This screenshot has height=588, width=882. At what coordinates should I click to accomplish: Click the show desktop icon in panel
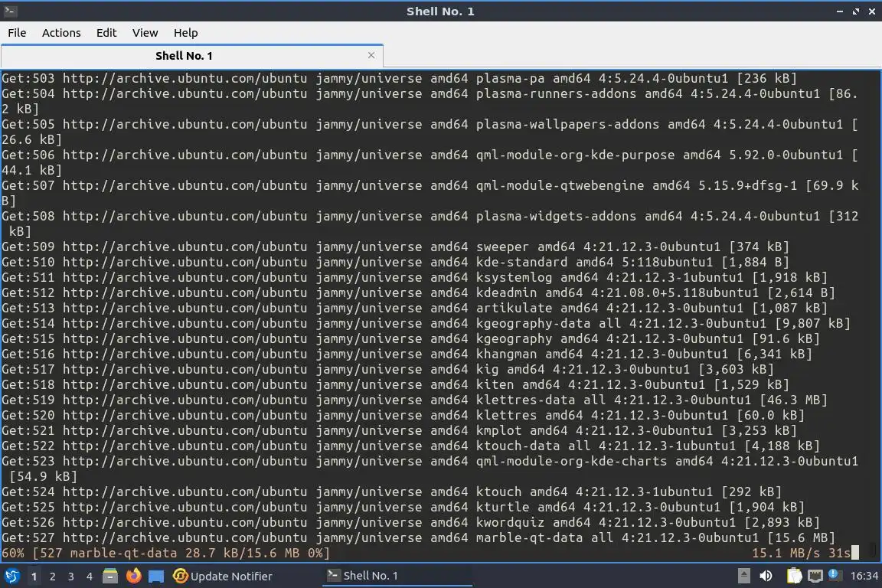pyautogui.click(x=156, y=577)
